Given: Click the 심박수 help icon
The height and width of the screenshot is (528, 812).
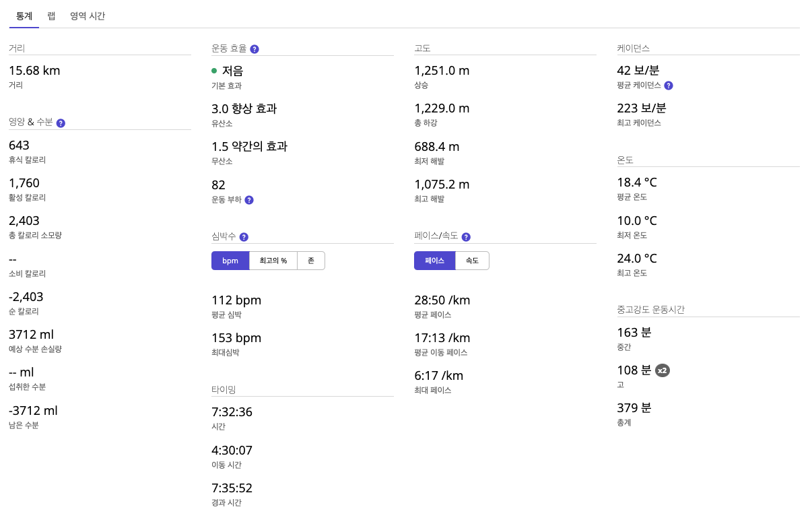Looking at the screenshot, I should coord(244,237).
